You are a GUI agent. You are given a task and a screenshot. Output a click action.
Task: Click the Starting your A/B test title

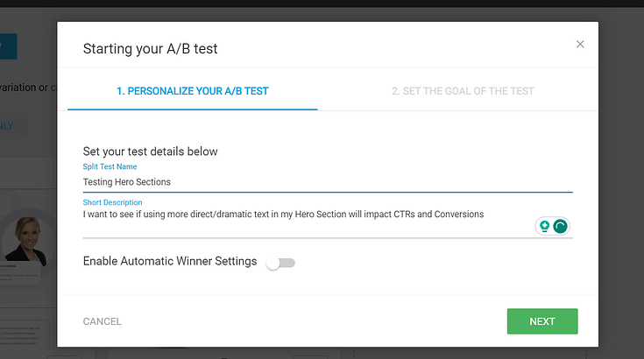pyautogui.click(x=150, y=49)
